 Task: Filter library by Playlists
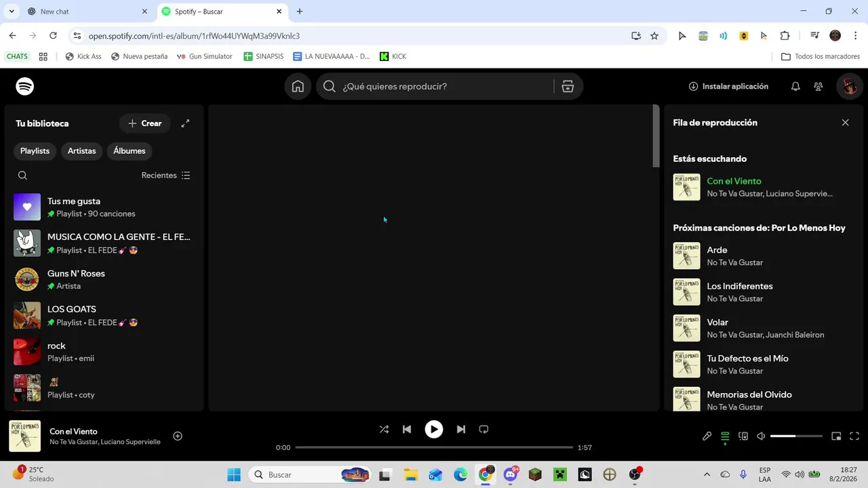35,151
